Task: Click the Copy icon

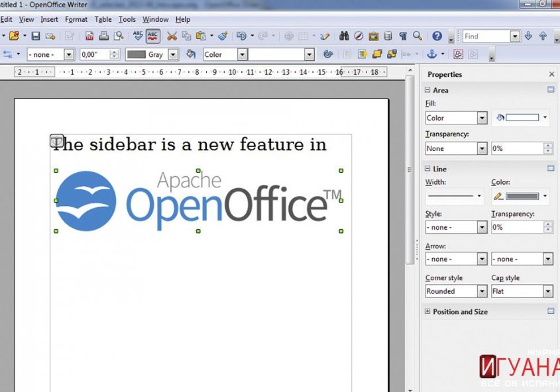Action: coord(186,36)
